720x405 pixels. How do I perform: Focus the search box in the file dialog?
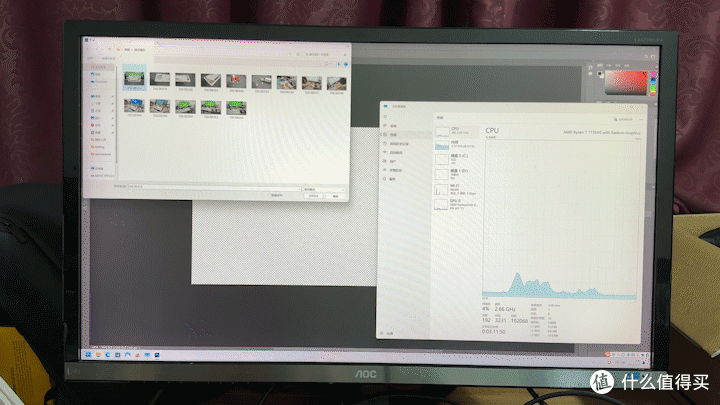pos(325,54)
